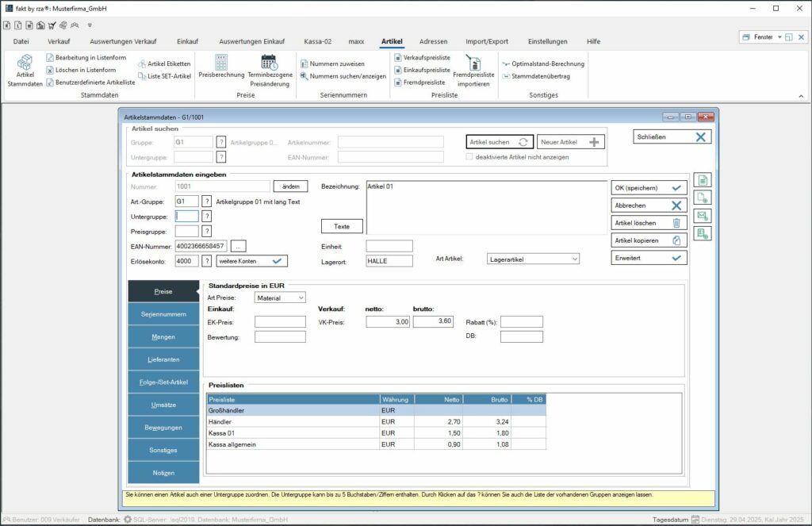812x526 pixels.
Task: Open the Liste SET-Artikel function
Action: [163, 77]
